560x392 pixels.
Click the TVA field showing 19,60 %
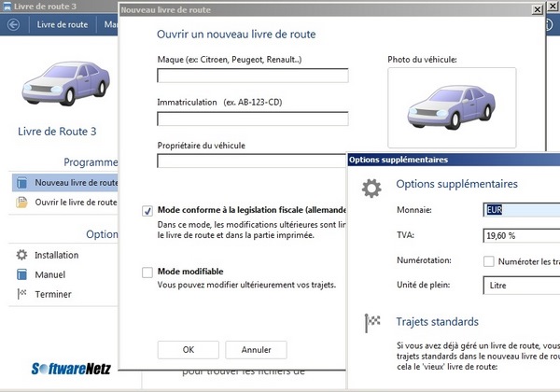(x=522, y=235)
